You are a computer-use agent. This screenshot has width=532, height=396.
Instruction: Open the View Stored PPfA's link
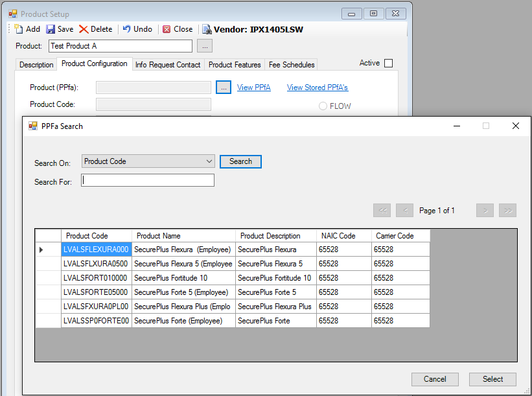point(318,87)
